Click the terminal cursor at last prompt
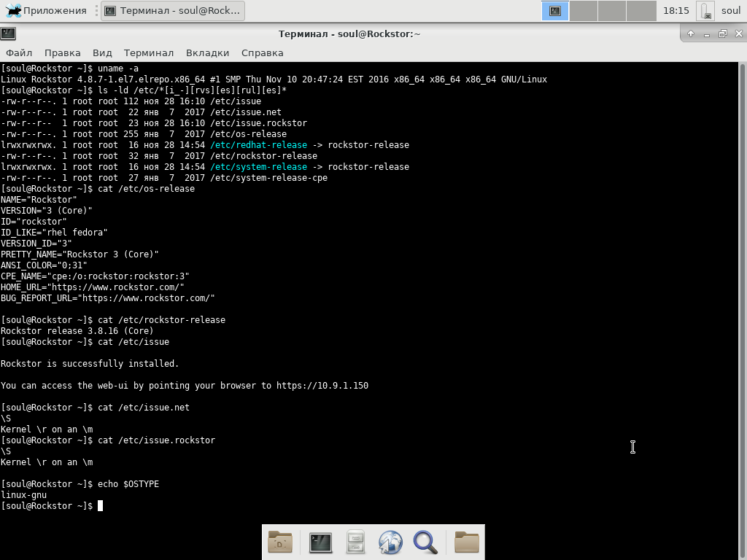The image size is (747, 560). [100, 506]
